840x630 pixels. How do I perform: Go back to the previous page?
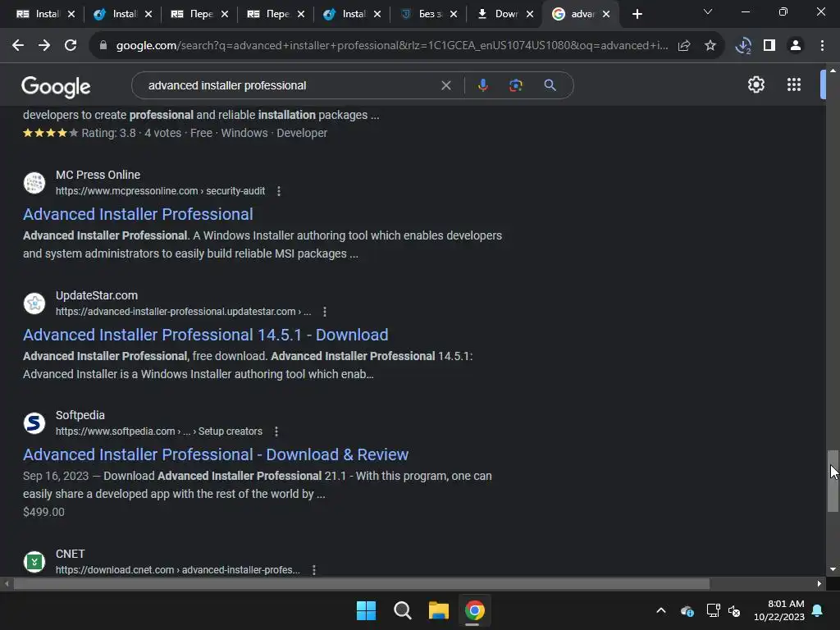[x=18, y=46]
